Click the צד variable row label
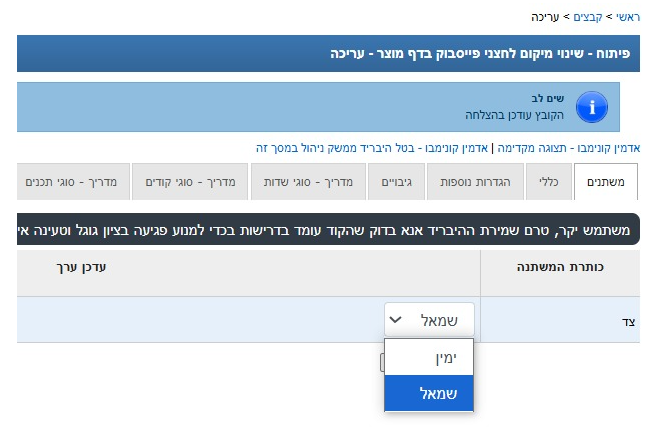This screenshot has width=645, height=434. pos(629,322)
